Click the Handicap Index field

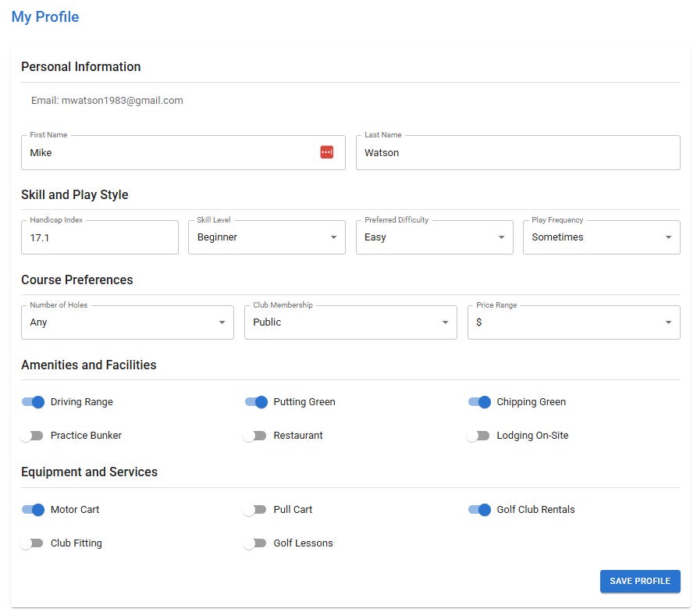(100, 237)
